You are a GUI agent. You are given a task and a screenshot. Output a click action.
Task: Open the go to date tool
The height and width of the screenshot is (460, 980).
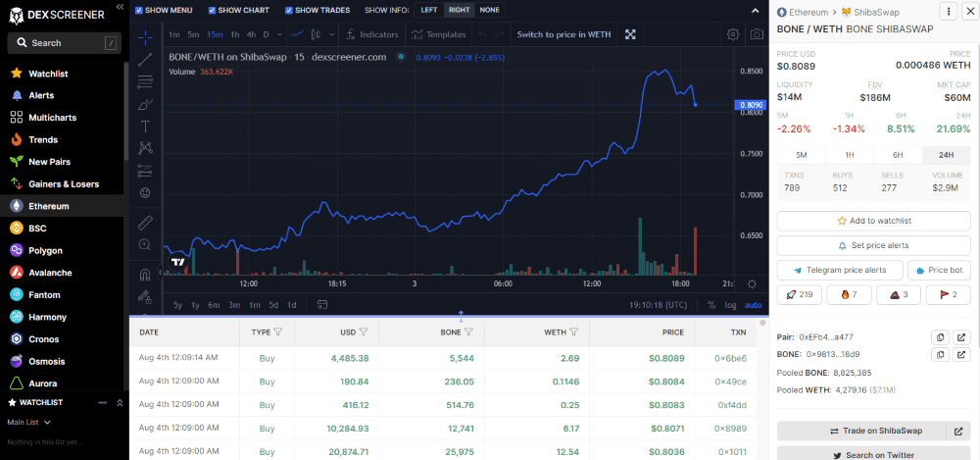[x=322, y=305]
